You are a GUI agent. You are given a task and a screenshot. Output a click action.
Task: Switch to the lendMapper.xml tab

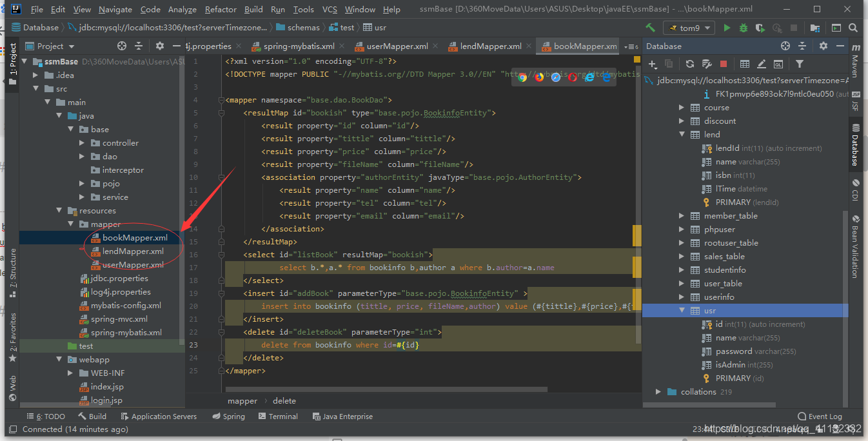point(491,46)
